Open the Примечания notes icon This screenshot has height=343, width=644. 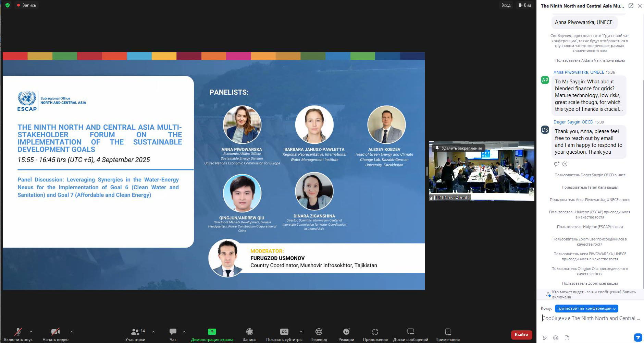[448, 332]
